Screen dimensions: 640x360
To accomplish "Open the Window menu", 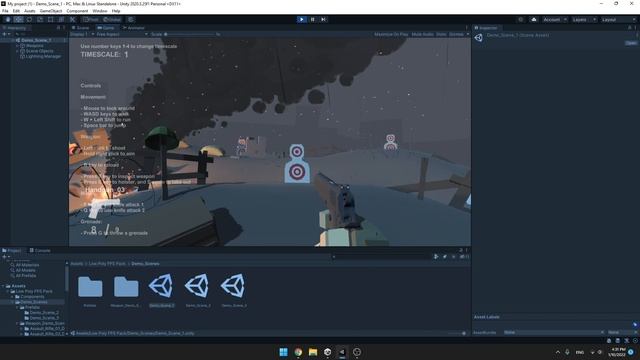I will pyautogui.click(x=100, y=11).
